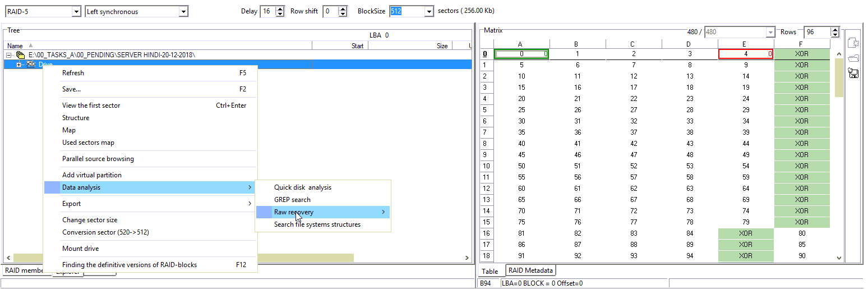
Task: Open the BlockSize dropdown
Action: coord(429,12)
